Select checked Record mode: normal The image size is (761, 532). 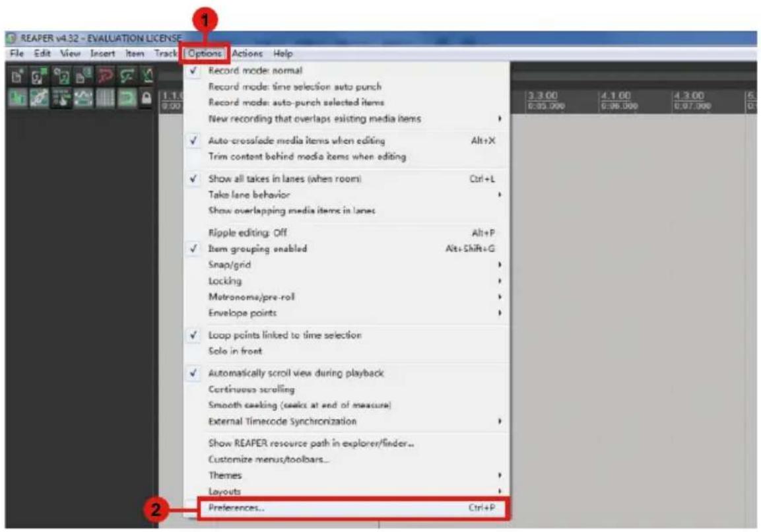click(347, 71)
